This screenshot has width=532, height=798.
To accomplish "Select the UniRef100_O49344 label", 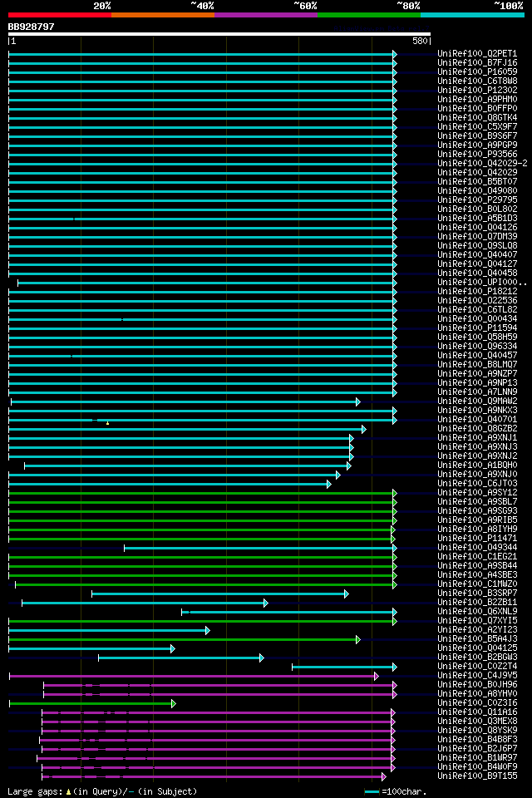I will pyautogui.click(x=477, y=548).
